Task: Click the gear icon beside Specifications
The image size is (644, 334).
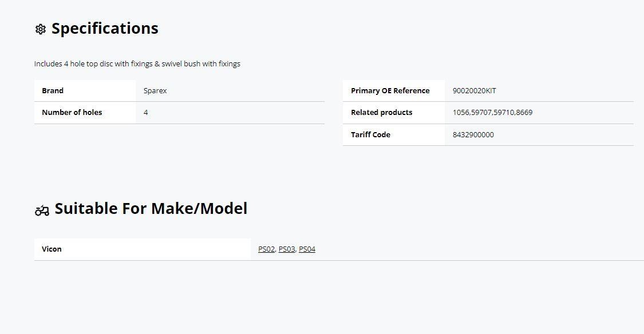Action: [x=40, y=29]
